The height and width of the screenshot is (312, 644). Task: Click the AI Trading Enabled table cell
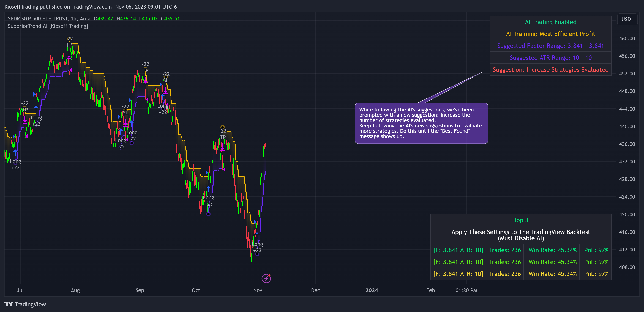(550, 22)
